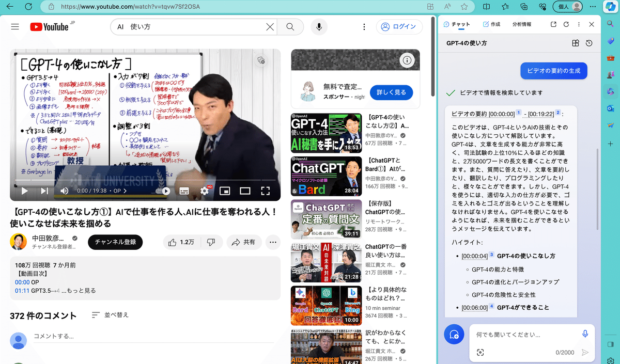
Task: Open the player settings gear
Action: point(205,191)
